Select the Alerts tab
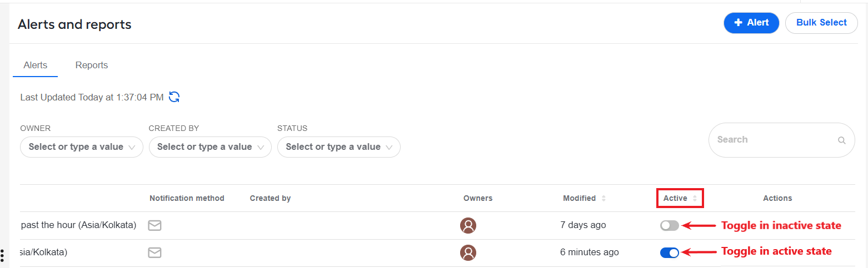The height and width of the screenshot is (268, 868). [36, 65]
